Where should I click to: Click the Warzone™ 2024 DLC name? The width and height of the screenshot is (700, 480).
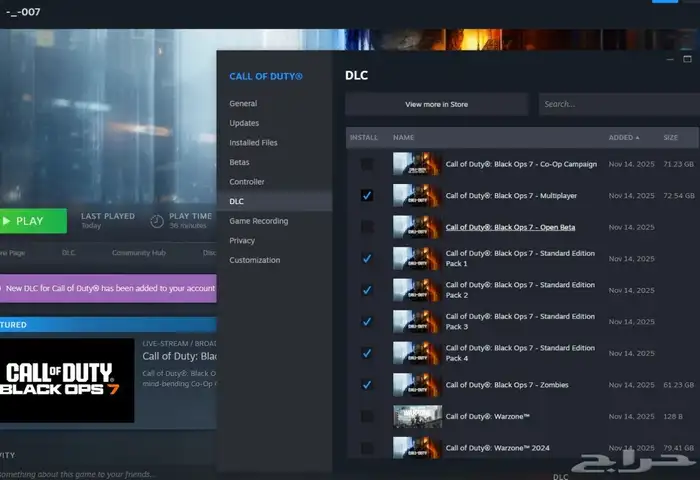[497, 448]
